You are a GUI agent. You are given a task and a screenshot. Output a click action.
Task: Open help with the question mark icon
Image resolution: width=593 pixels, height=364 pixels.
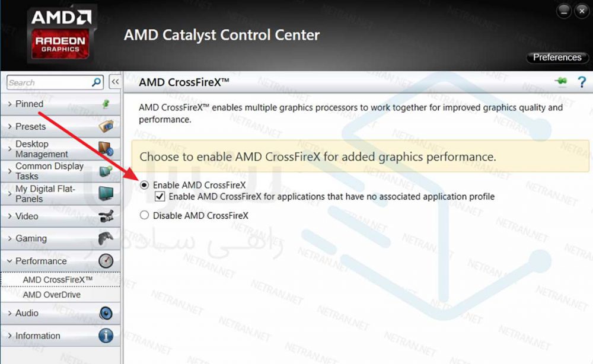coord(582,82)
